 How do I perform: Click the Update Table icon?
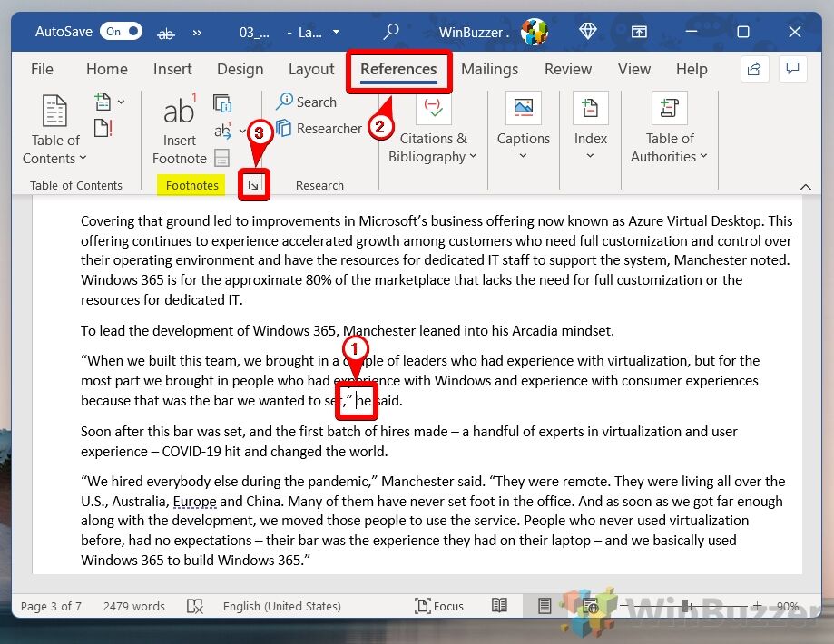coord(103,127)
